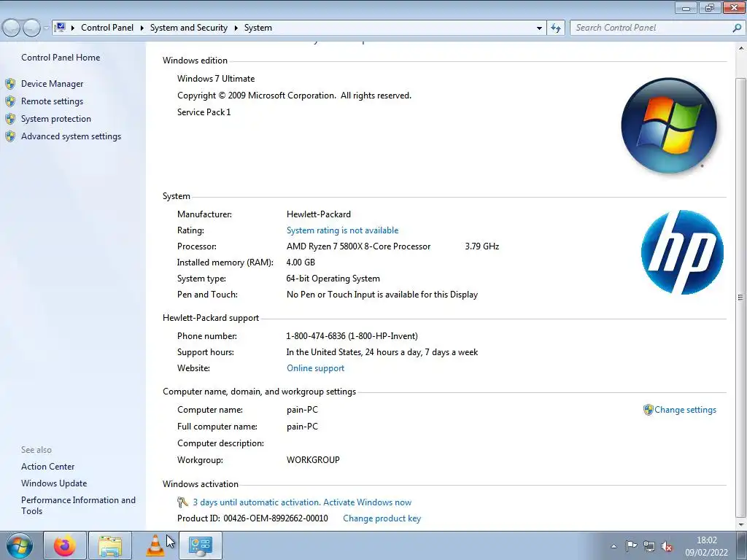Open Advanced system settings
The width and height of the screenshot is (747, 560).
pyautogui.click(x=71, y=136)
